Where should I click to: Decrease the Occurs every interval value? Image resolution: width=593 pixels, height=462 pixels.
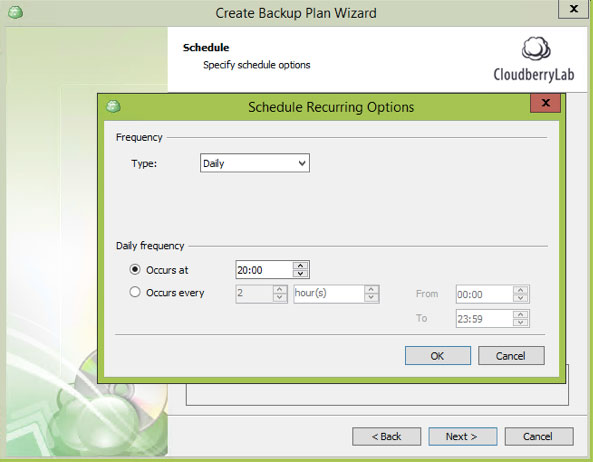pos(279,298)
